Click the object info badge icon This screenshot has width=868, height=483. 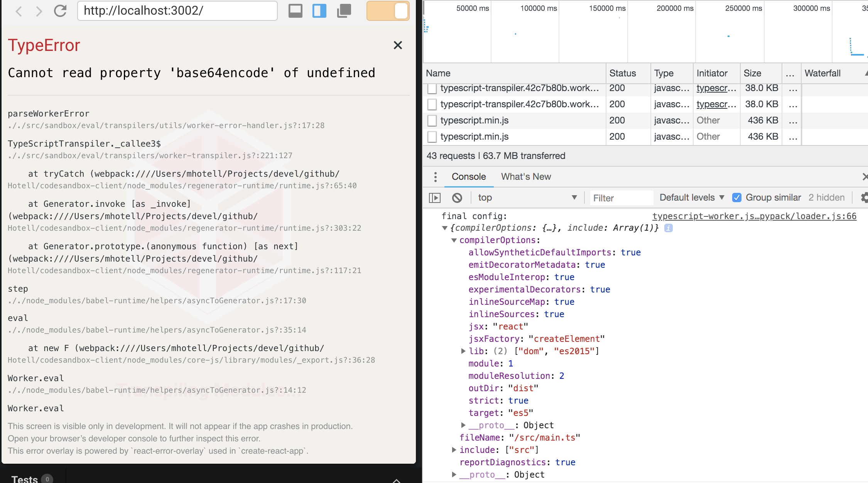pos(669,228)
